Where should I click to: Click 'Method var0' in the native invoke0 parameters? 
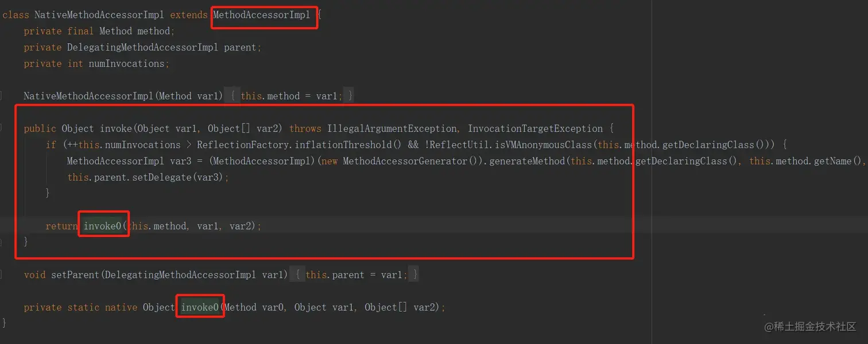pyautogui.click(x=254, y=308)
